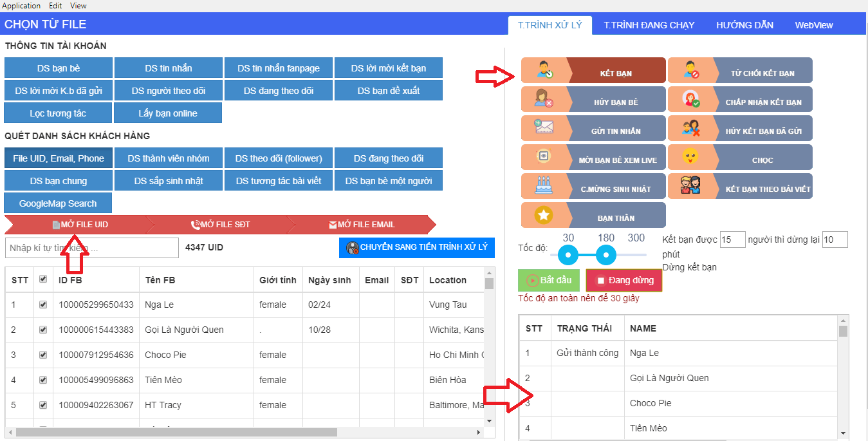Toggle the select-all checkbox in table header
Image resolution: width=868 pixels, height=441 pixels.
pyautogui.click(x=43, y=279)
